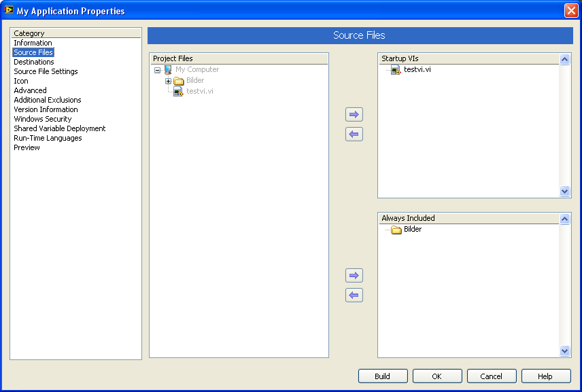
Task: Open the Advanced category
Action: coord(30,90)
